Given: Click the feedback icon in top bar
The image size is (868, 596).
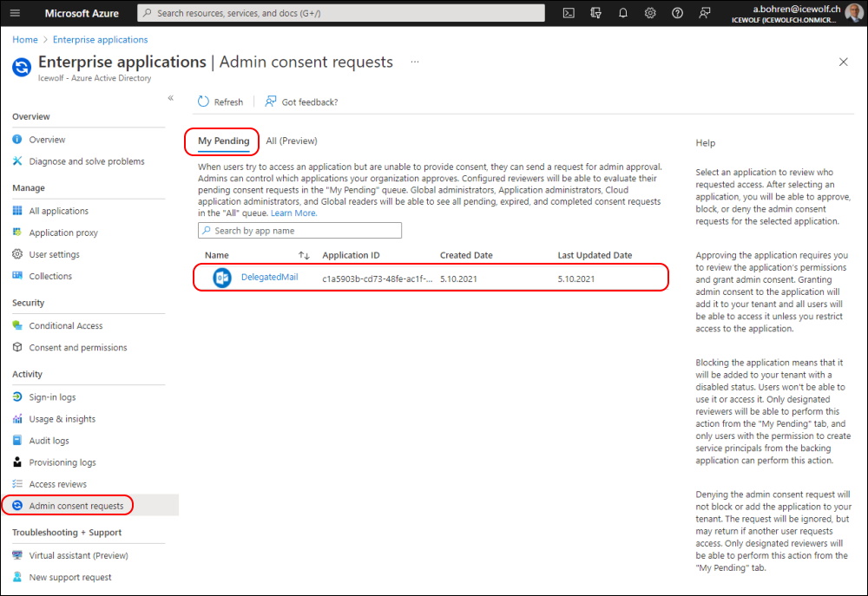Looking at the screenshot, I should point(704,13).
